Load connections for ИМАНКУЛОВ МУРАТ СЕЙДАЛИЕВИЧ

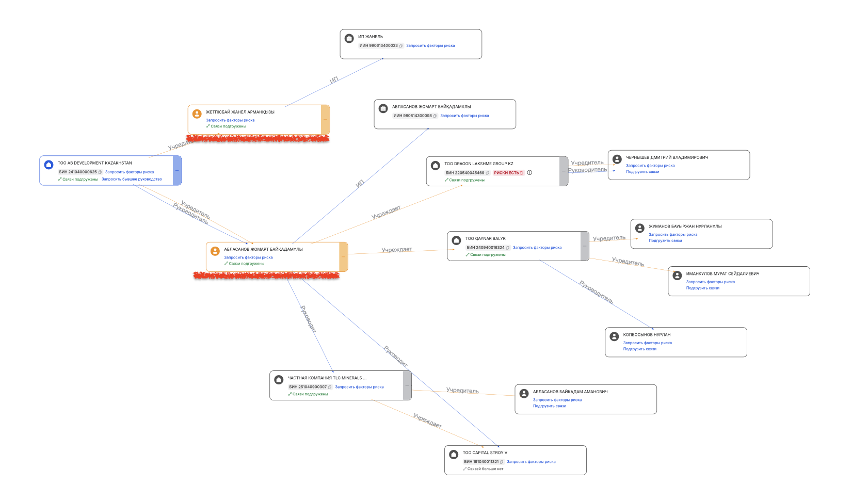coord(702,288)
